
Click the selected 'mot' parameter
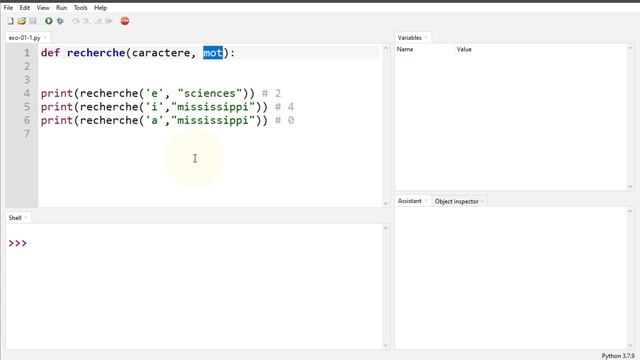tap(213, 53)
